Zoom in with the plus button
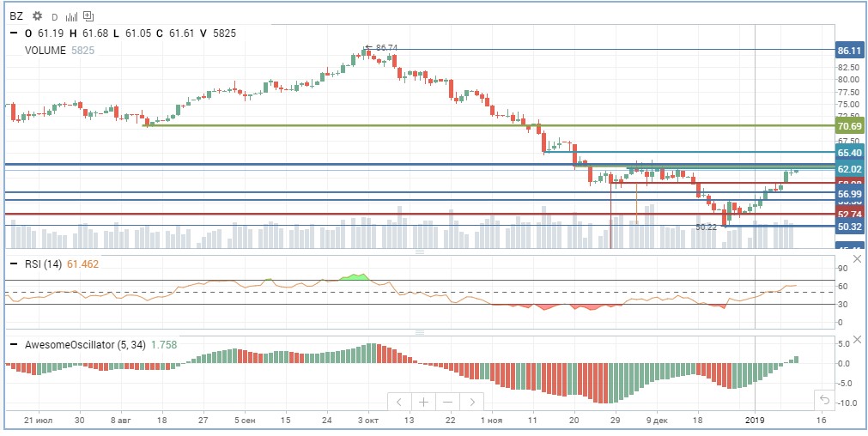 423,402
